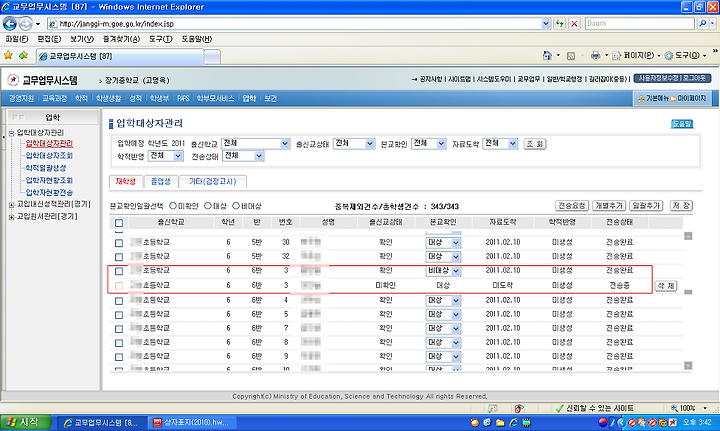Click the browser address bar URL field
The height and width of the screenshot is (431, 720).
tap(298, 23)
